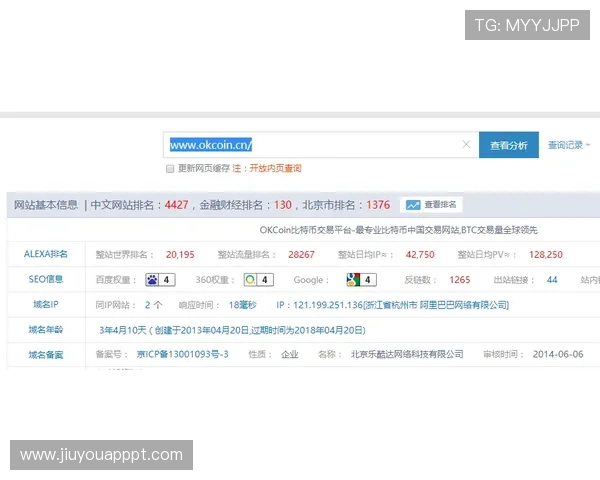Open the 开放内页查询 link
The width and height of the screenshot is (600, 480).
[276, 168]
